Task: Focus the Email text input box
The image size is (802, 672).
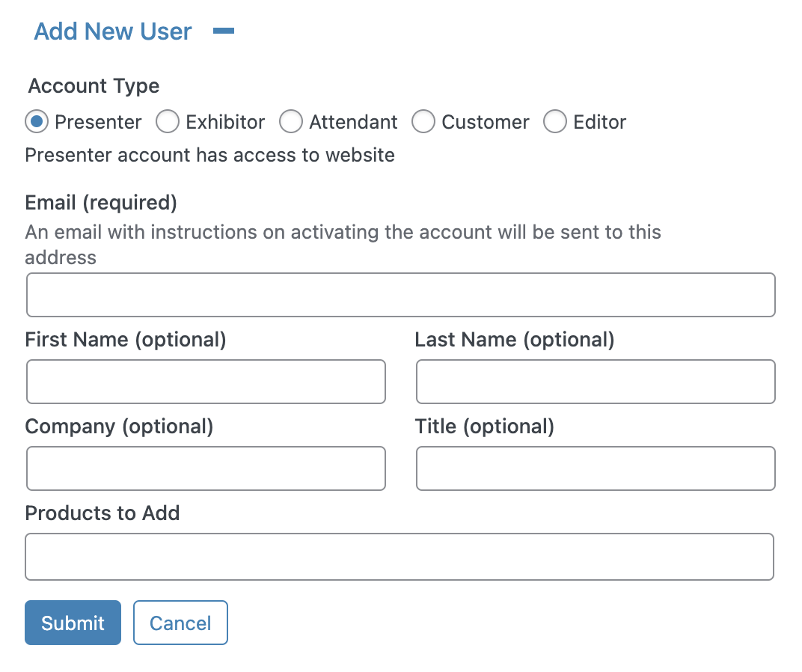Action: (x=400, y=295)
